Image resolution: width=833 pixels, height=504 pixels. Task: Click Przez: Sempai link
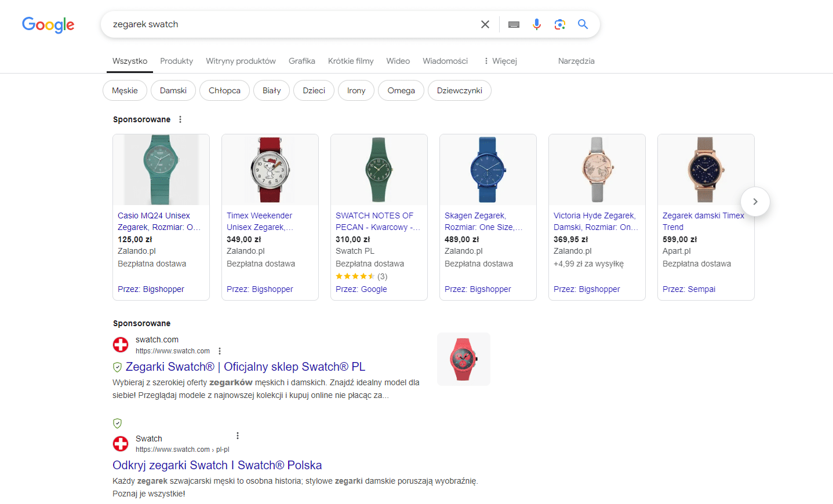[x=689, y=289]
